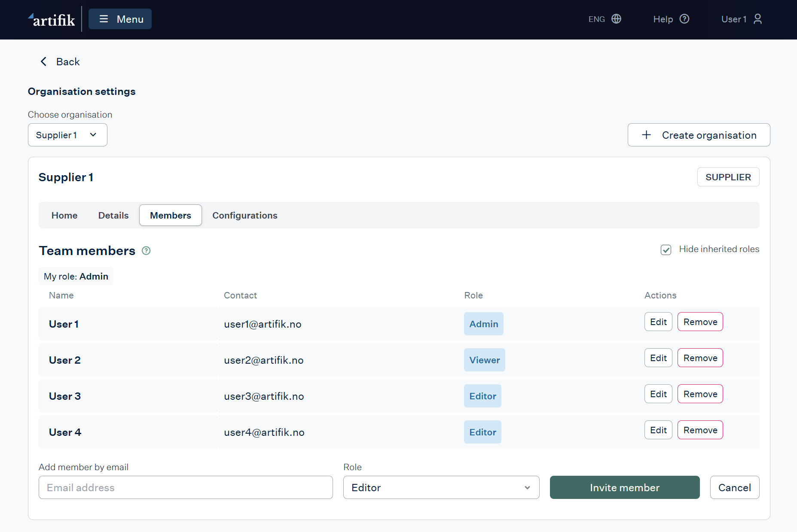Click the Cancel button
The width and height of the screenshot is (797, 532).
point(735,487)
